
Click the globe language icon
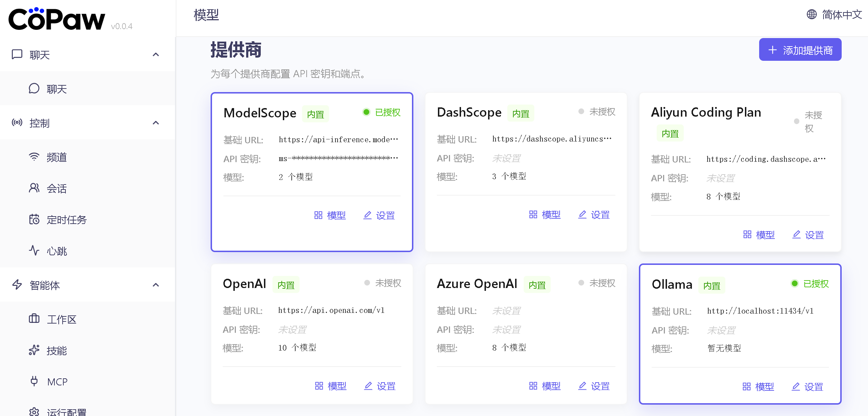pyautogui.click(x=811, y=14)
